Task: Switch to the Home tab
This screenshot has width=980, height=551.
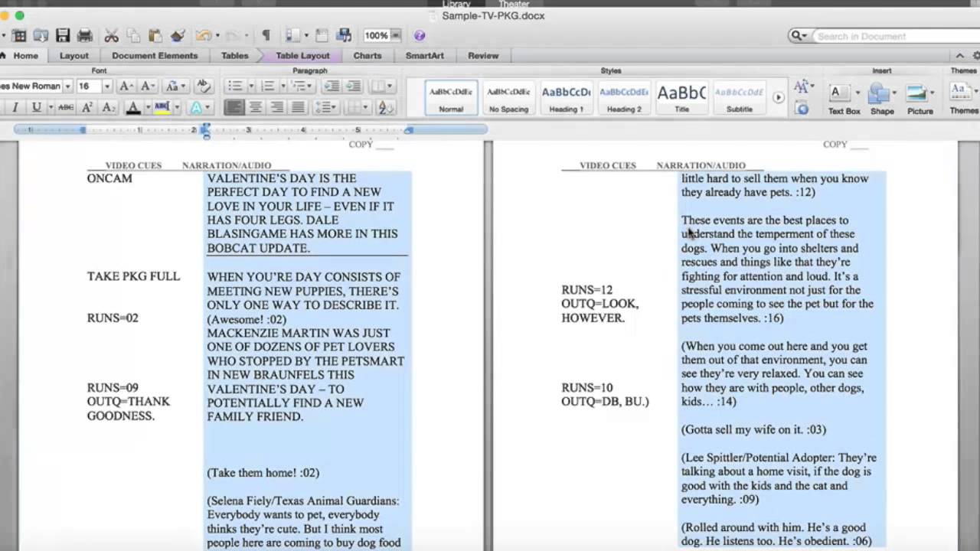Action: tap(25, 55)
